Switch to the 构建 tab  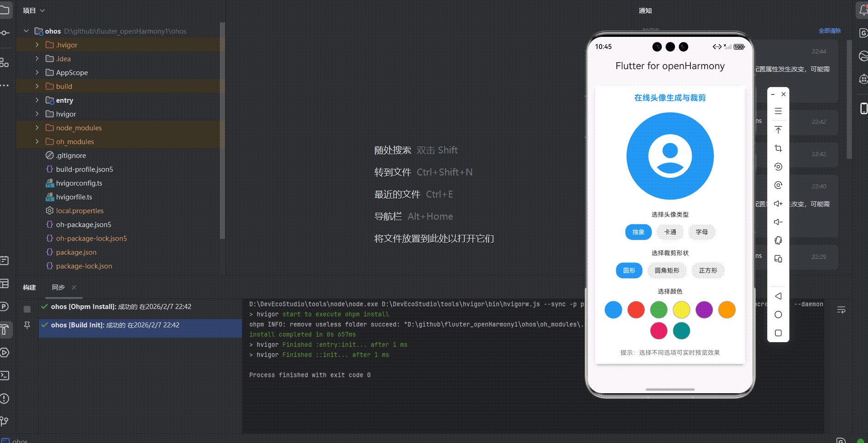pyautogui.click(x=29, y=287)
